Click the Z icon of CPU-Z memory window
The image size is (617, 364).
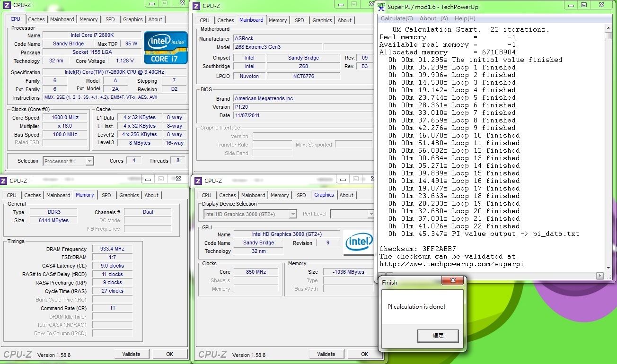coord(4,181)
